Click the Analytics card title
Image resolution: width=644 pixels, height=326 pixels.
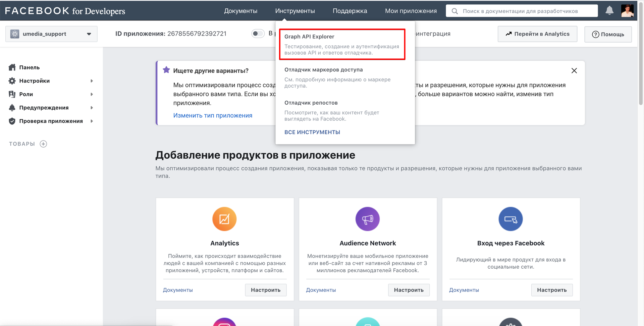(224, 243)
